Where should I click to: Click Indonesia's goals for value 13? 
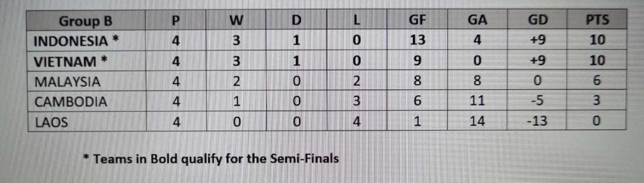[417, 40]
